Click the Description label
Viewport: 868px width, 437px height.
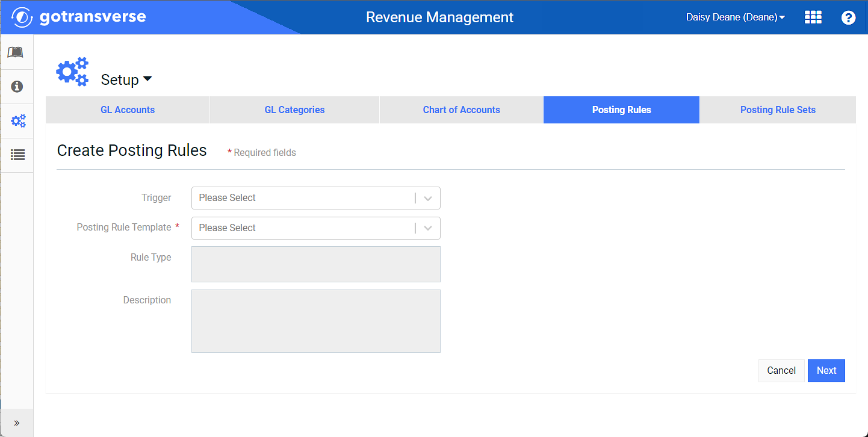tap(147, 300)
